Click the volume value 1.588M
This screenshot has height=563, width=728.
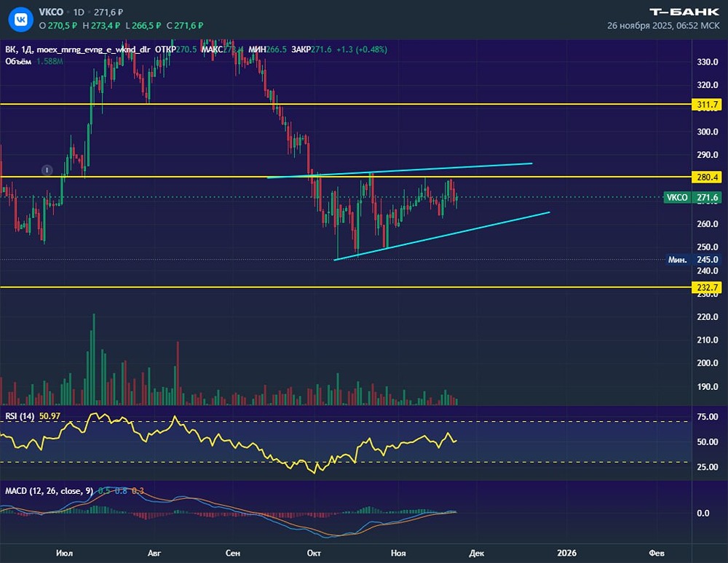tap(50, 61)
